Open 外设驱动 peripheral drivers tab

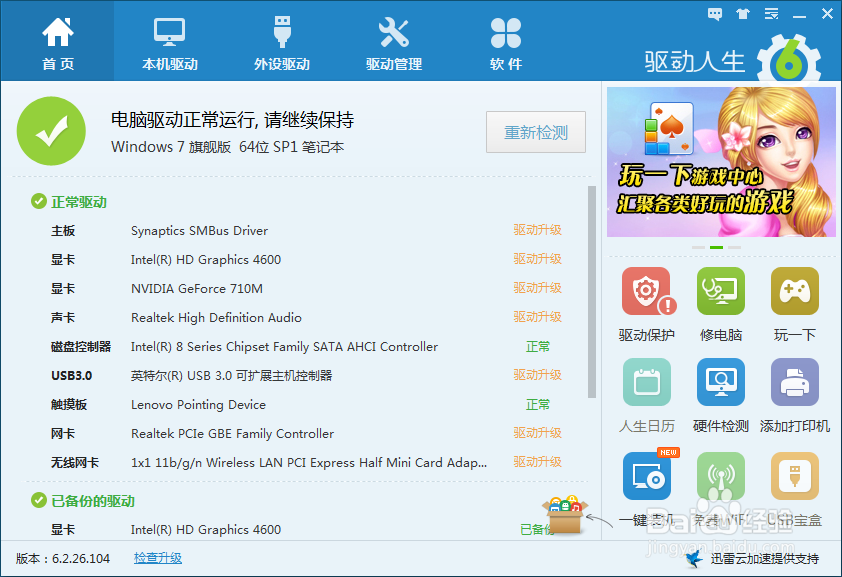click(282, 45)
